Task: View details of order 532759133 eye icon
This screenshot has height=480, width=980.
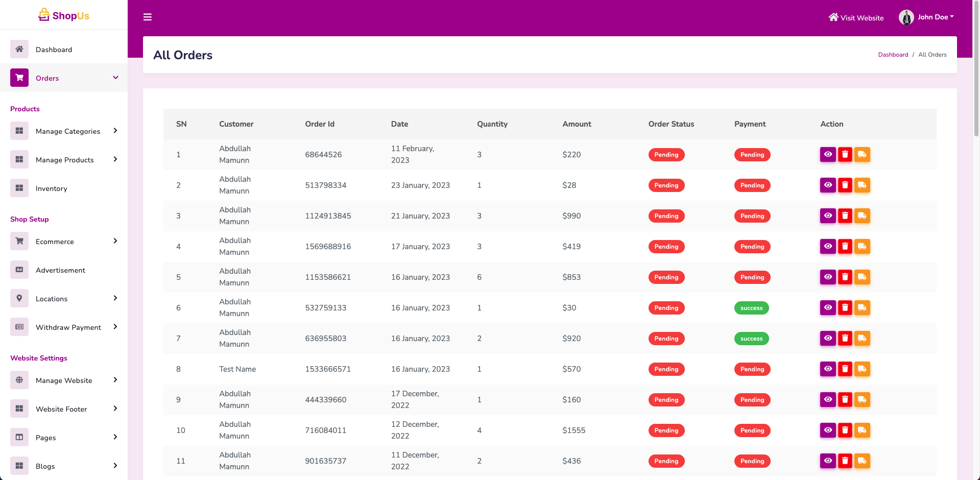Action: point(828,308)
